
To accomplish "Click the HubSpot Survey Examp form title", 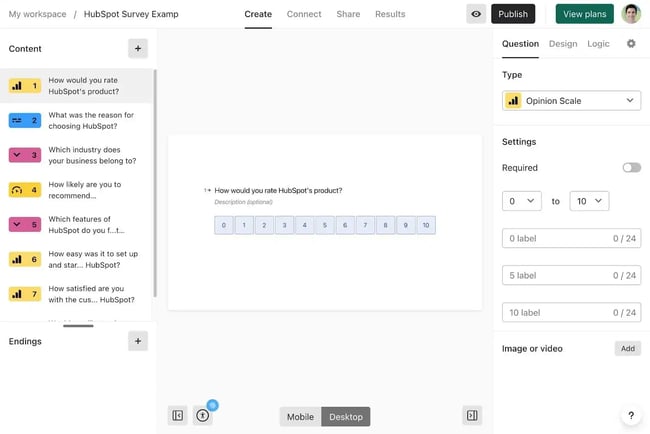I will click(131, 14).
